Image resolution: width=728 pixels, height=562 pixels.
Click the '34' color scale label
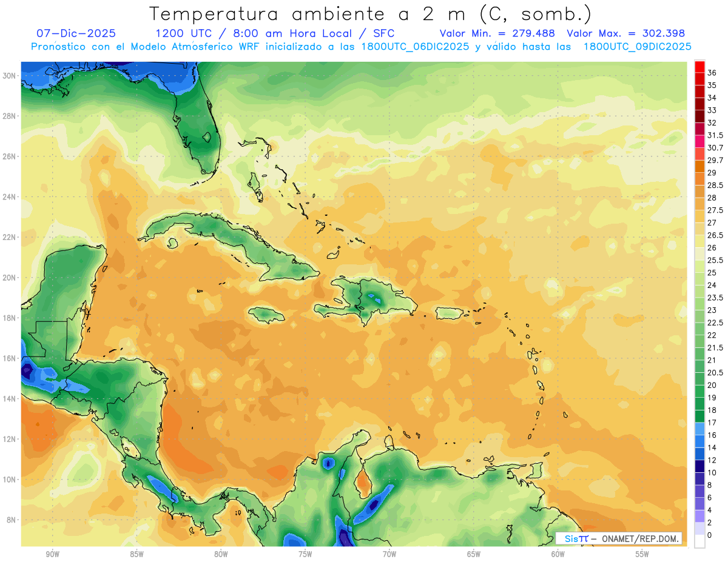tap(712, 98)
